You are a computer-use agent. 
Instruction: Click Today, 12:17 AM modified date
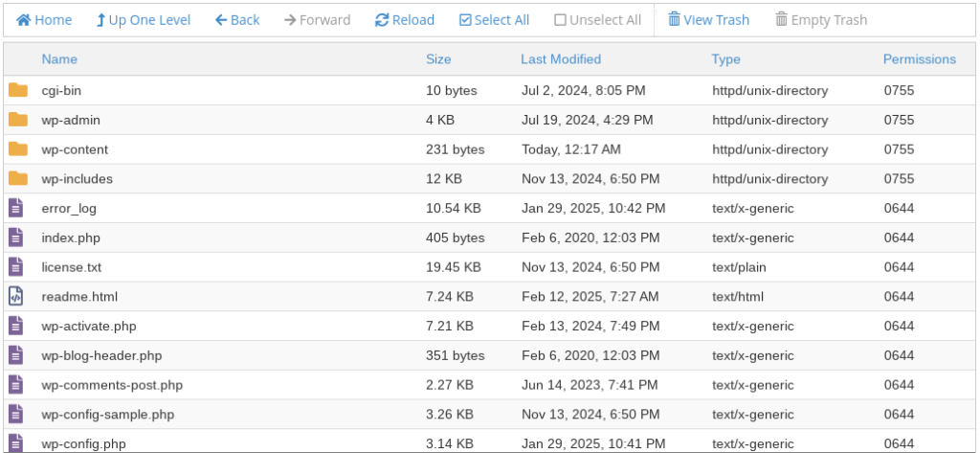(x=571, y=148)
